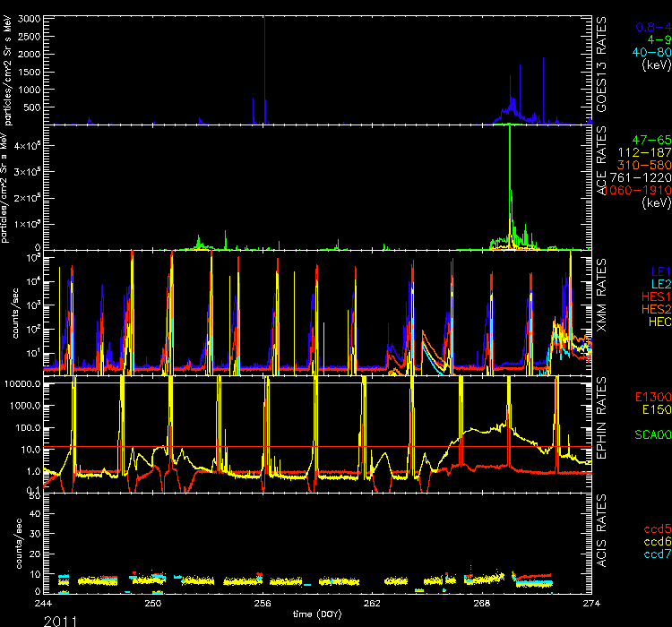Select the HEC legend label
Screen dimensions: 672x627
(x=657, y=321)
